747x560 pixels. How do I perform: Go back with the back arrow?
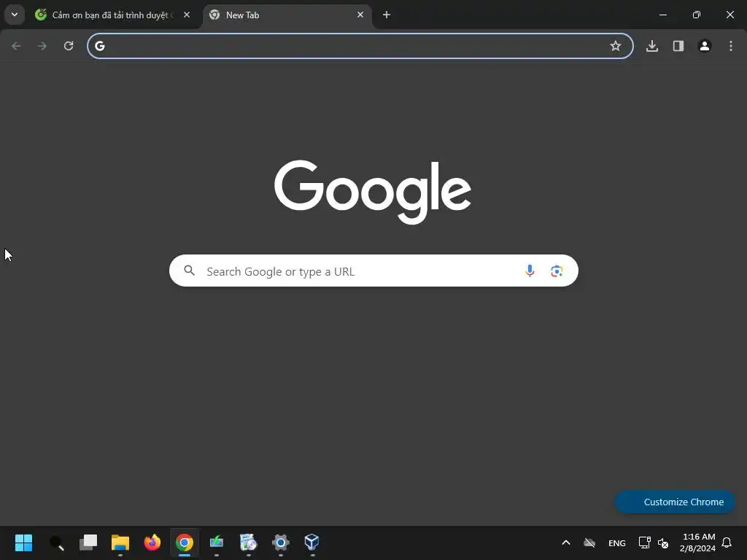click(16, 46)
